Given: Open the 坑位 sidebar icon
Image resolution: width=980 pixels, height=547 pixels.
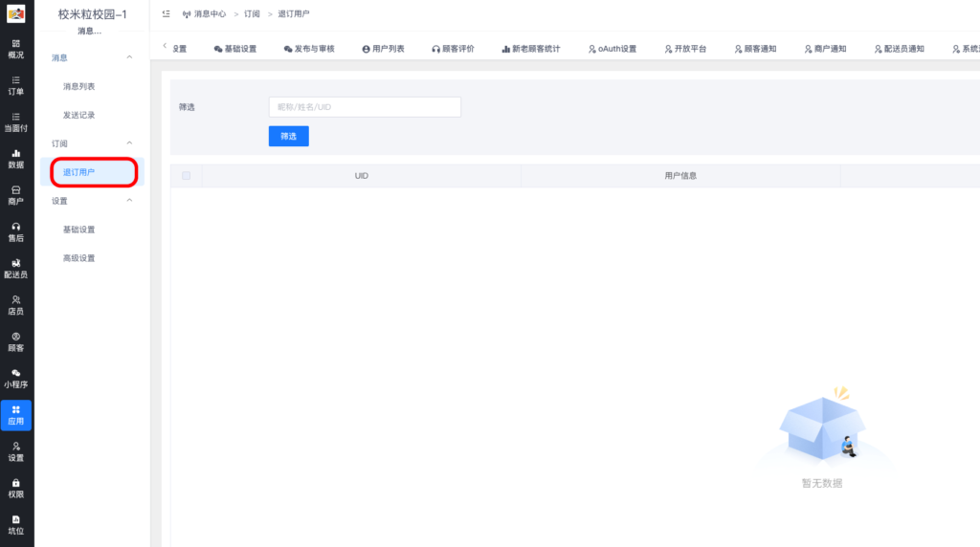Looking at the screenshot, I should 15,525.
